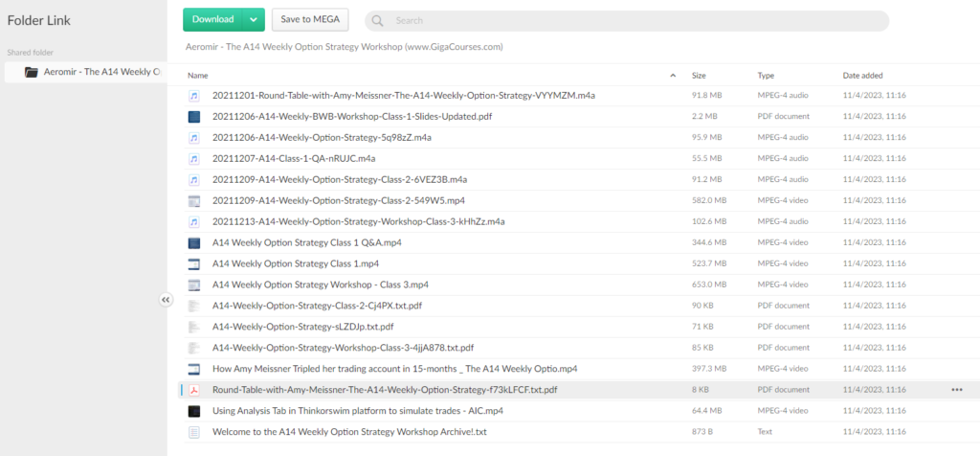This screenshot has height=456, width=980.
Task: Open the Download dropdown arrow
Action: 253,19
